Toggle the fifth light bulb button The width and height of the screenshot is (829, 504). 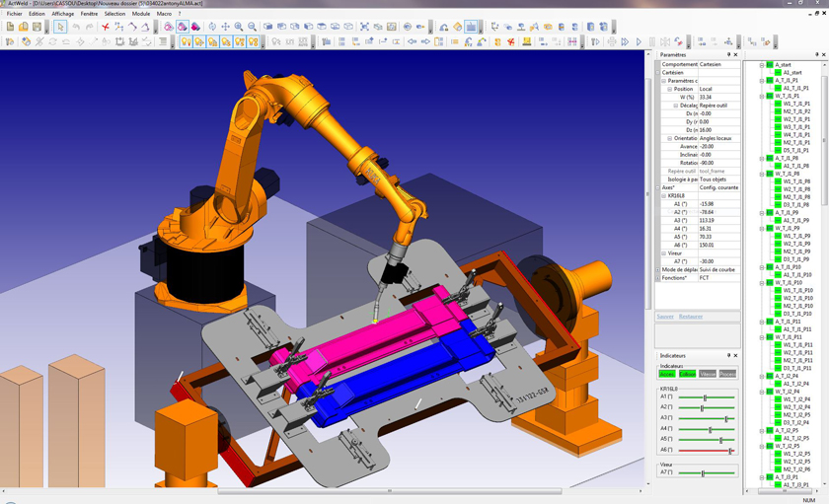(240, 41)
